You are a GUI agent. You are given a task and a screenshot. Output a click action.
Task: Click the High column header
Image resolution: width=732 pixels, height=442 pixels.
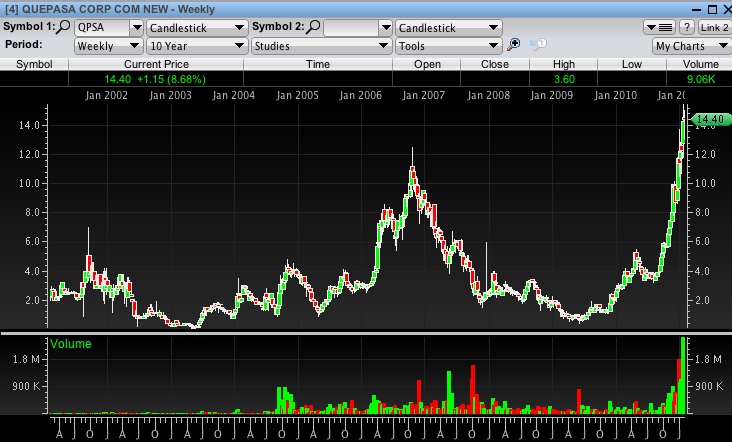click(x=563, y=64)
